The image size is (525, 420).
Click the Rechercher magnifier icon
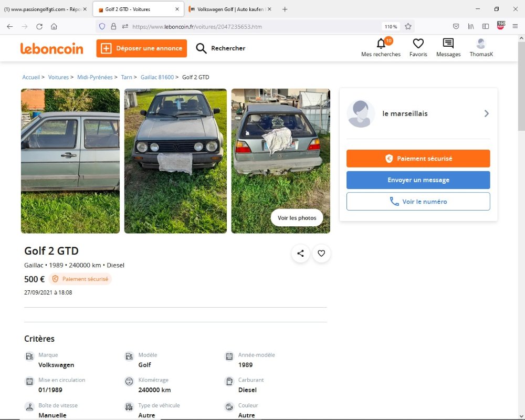coord(201,48)
